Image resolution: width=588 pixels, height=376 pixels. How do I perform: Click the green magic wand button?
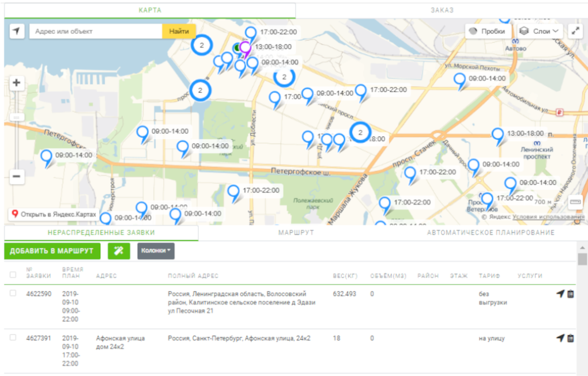click(x=119, y=251)
